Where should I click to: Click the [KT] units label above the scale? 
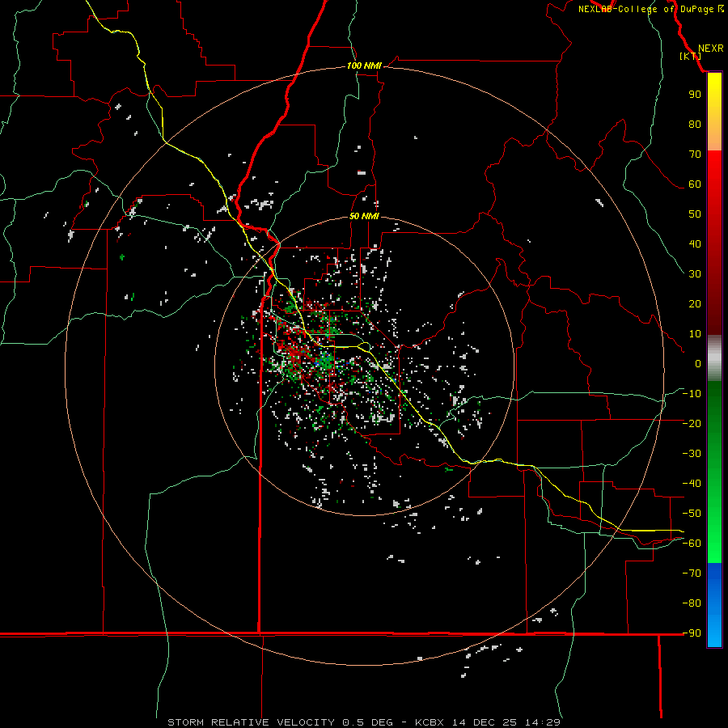691,56
